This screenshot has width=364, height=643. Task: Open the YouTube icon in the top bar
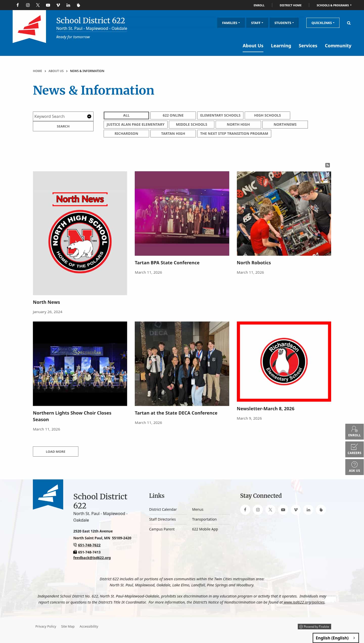[x=48, y=5]
